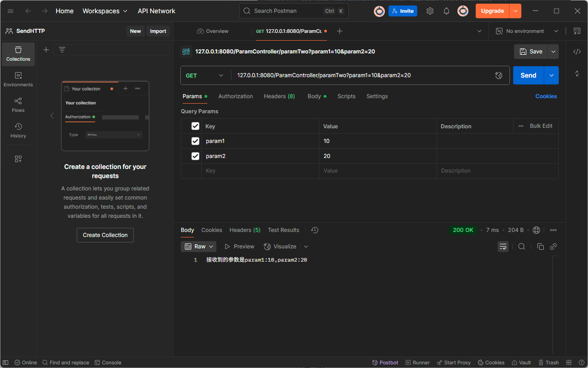Add a new request tab
The width and height of the screenshot is (588, 368).
[x=340, y=31]
